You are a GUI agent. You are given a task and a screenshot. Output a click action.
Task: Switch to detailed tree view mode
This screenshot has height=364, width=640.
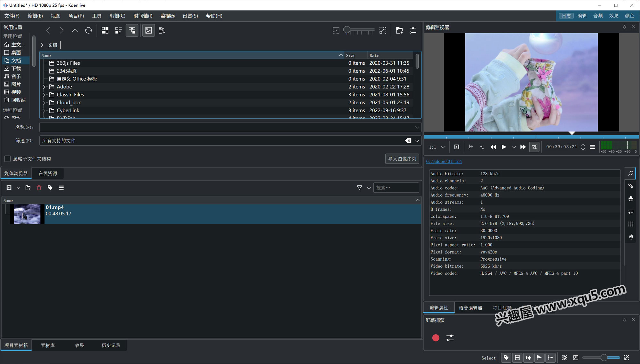click(132, 30)
